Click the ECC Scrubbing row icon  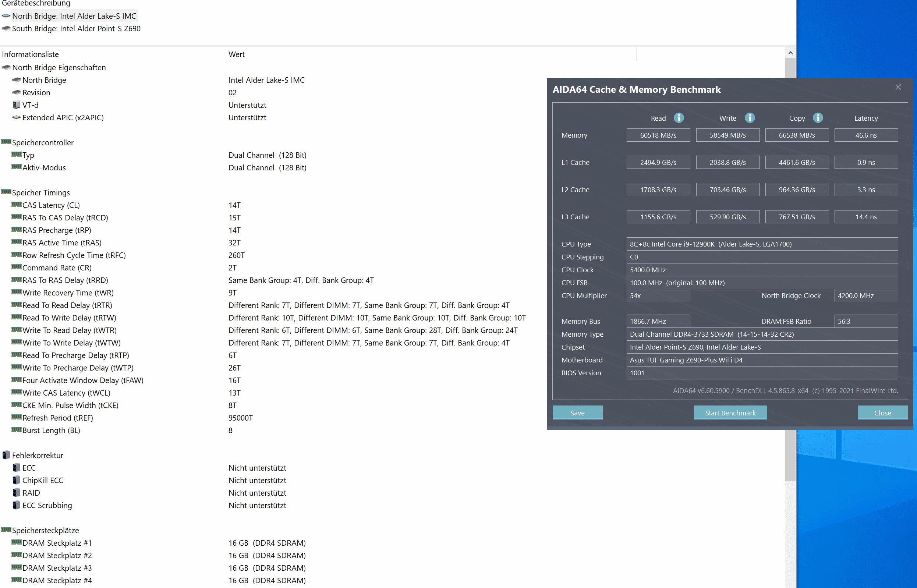[x=17, y=505]
